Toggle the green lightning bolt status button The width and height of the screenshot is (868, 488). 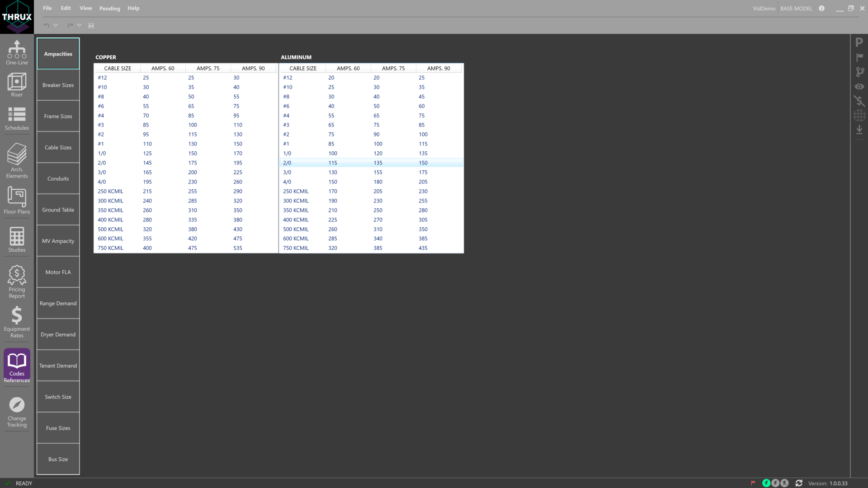tap(766, 483)
